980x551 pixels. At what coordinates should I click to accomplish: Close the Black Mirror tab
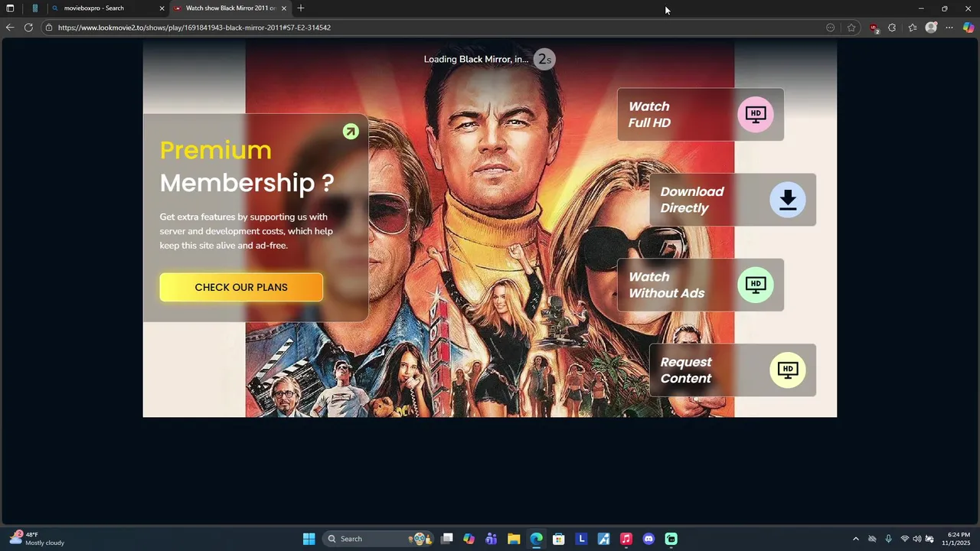tap(284, 8)
